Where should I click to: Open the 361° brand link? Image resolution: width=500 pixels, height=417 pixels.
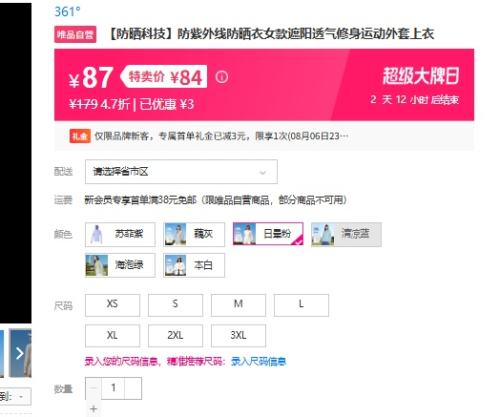click(x=67, y=12)
